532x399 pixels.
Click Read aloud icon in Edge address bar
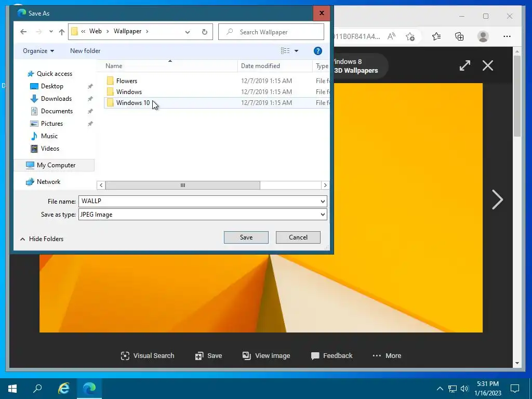coord(391,36)
